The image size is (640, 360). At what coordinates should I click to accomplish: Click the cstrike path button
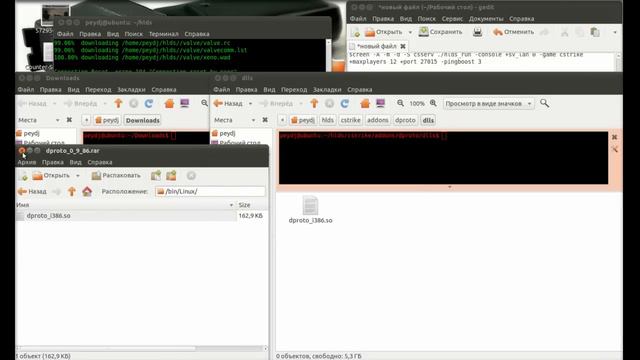[351, 120]
